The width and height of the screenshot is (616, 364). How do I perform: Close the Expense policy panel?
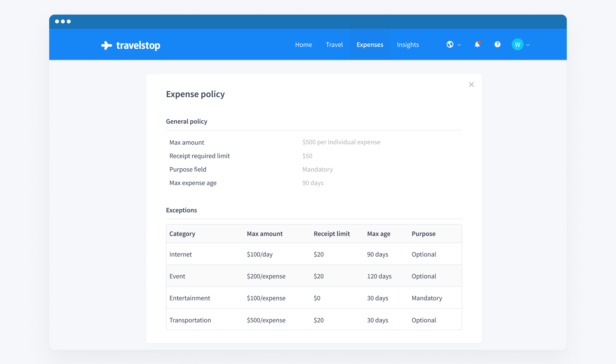click(x=471, y=84)
